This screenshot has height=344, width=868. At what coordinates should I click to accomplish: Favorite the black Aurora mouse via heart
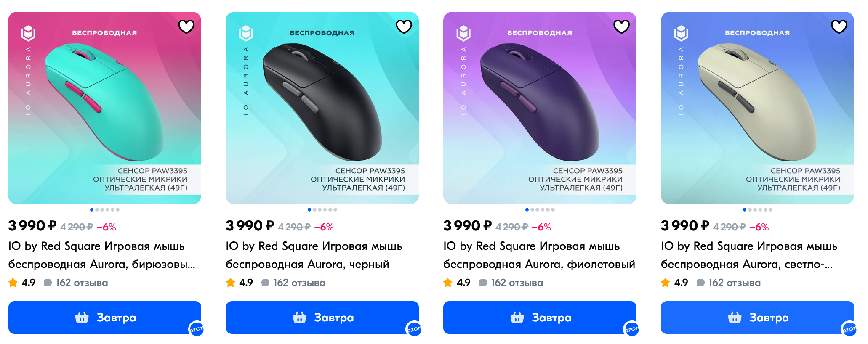point(404,26)
